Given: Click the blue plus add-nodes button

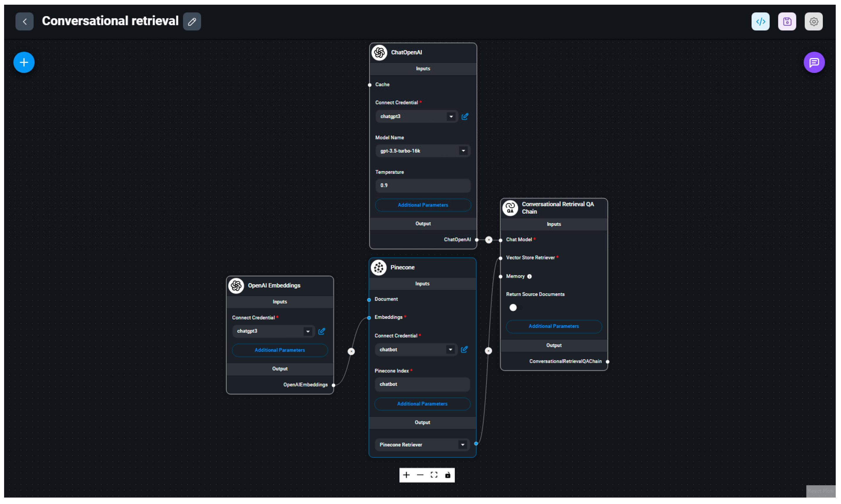Looking at the screenshot, I should [24, 62].
